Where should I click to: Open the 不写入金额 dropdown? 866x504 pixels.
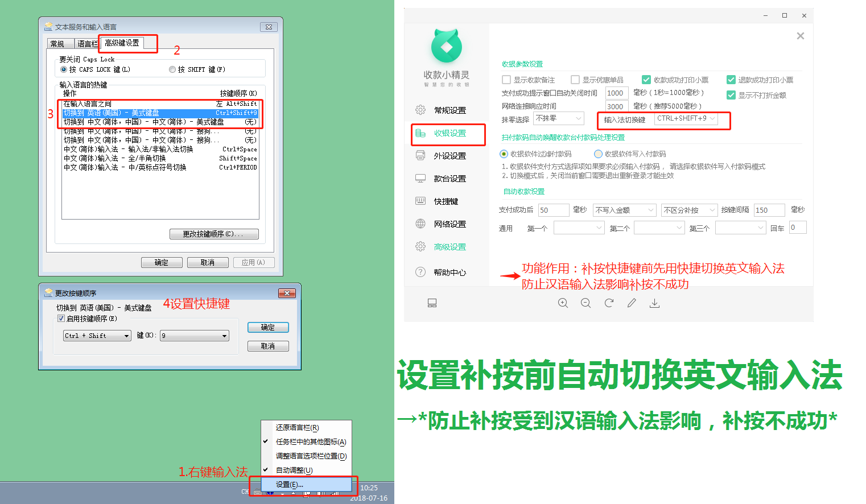625,210
